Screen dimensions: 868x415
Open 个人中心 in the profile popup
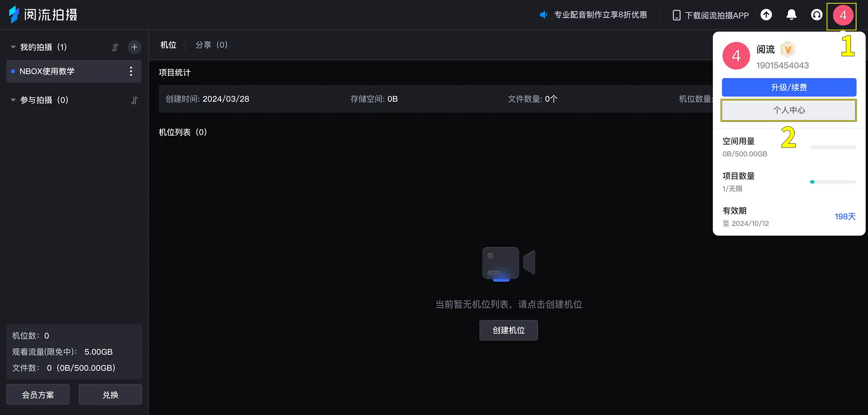(x=789, y=110)
